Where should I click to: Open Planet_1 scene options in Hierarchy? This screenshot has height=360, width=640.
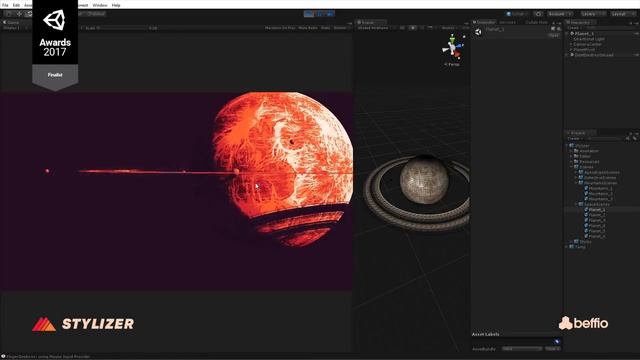tap(636, 33)
